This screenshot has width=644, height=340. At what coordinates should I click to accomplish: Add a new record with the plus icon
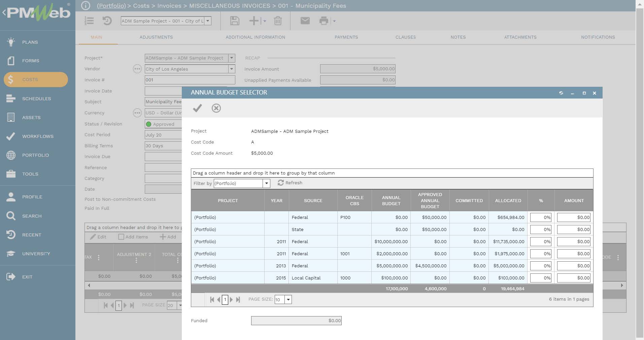pos(254,21)
